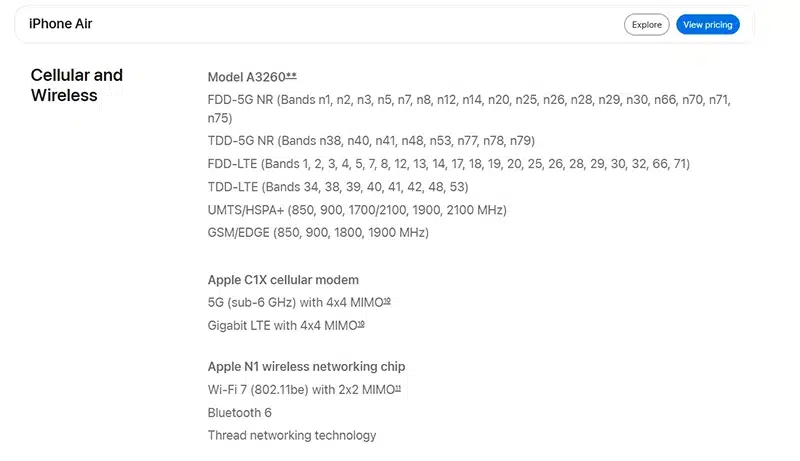Click the TDD-5G NR bands line

pos(370,141)
